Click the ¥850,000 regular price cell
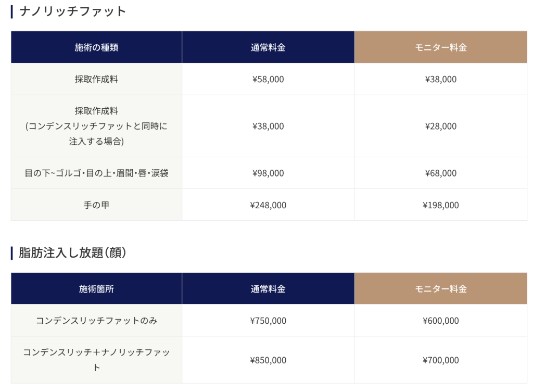 pyautogui.click(x=268, y=360)
